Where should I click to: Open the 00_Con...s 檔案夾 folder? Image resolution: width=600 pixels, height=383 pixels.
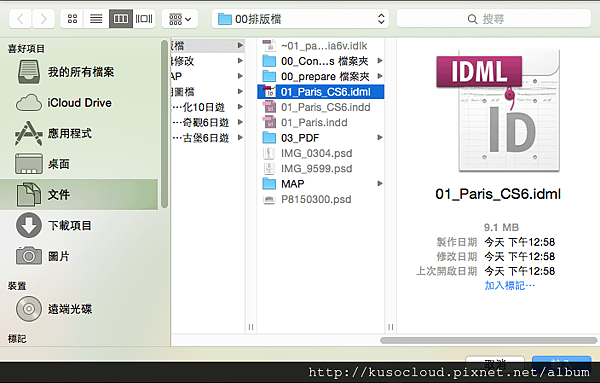(x=321, y=61)
